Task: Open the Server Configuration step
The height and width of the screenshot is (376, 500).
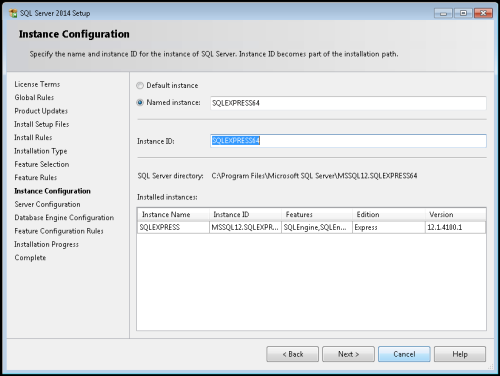Action: [47, 204]
